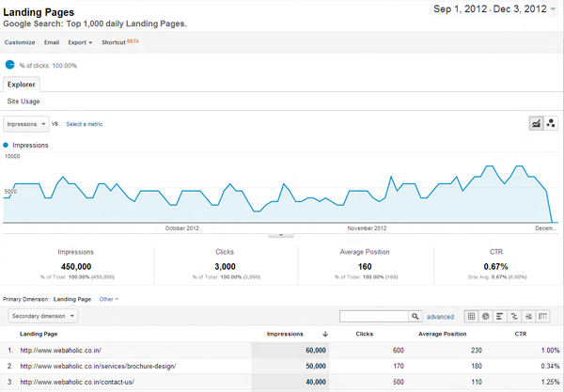Click the 3,000 total Clicks value
The width and height of the screenshot is (564, 392).
[x=226, y=267]
